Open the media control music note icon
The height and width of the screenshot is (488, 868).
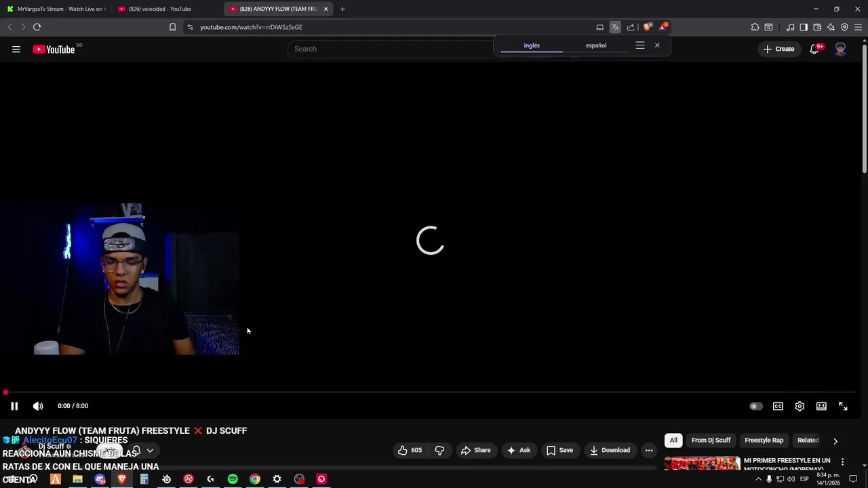(x=790, y=27)
